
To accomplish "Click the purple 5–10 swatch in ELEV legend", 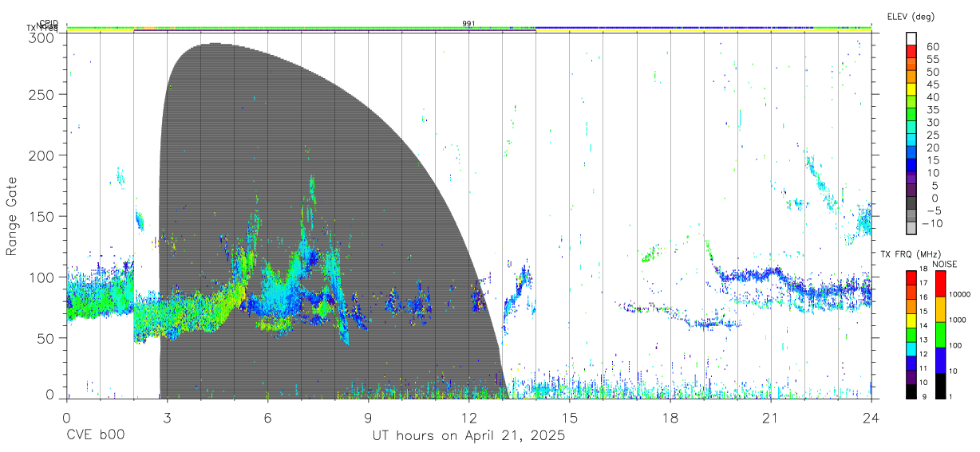I will 912,179.
